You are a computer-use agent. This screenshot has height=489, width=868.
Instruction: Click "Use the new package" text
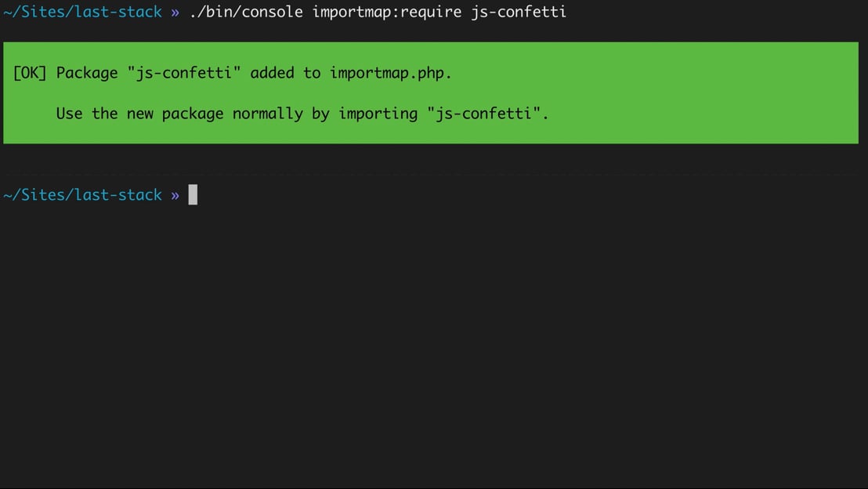[x=139, y=114]
